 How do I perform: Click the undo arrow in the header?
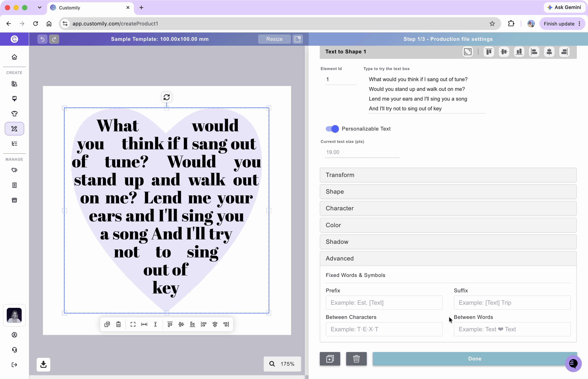point(42,39)
